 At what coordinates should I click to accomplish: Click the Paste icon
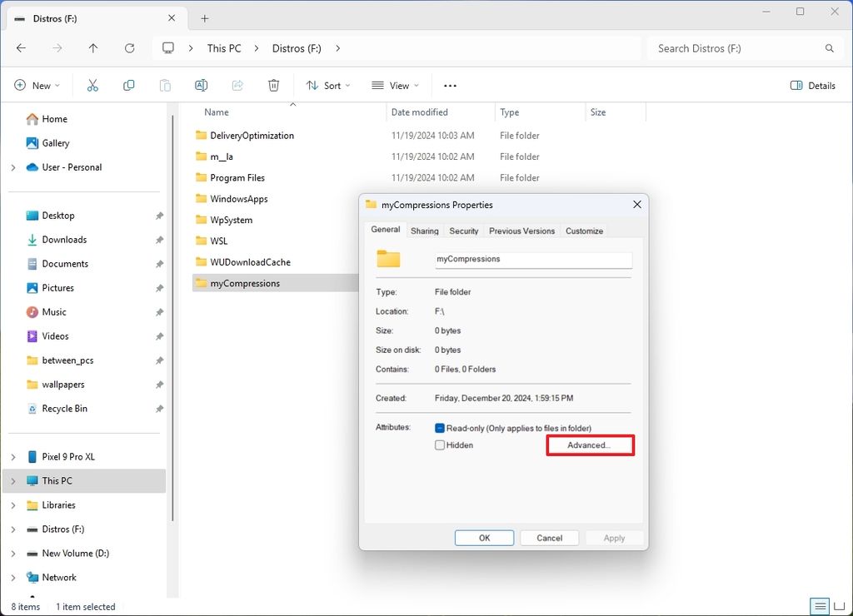coord(165,85)
